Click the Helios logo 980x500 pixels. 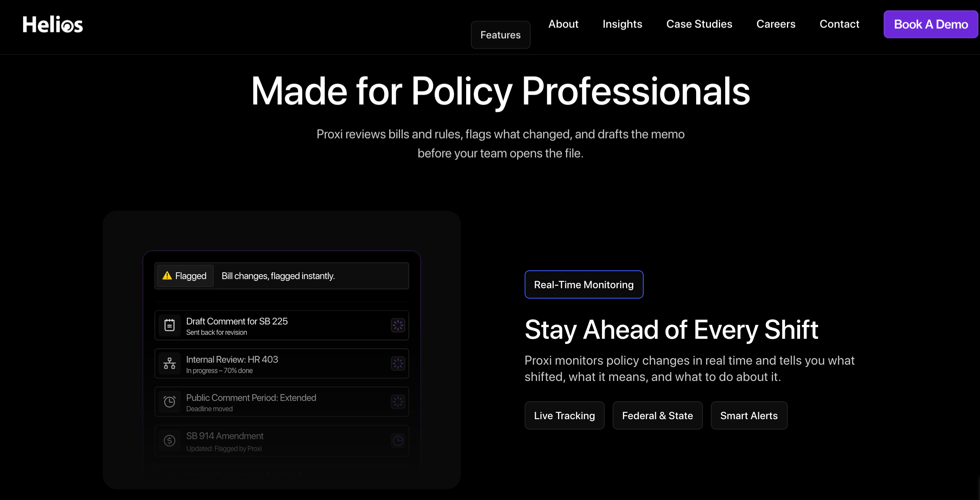point(53,25)
